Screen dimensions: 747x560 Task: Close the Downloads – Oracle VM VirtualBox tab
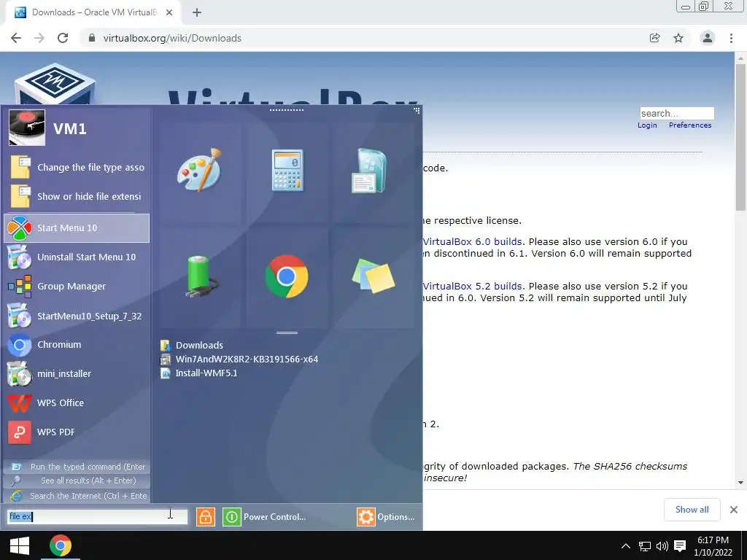click(169, 12)
